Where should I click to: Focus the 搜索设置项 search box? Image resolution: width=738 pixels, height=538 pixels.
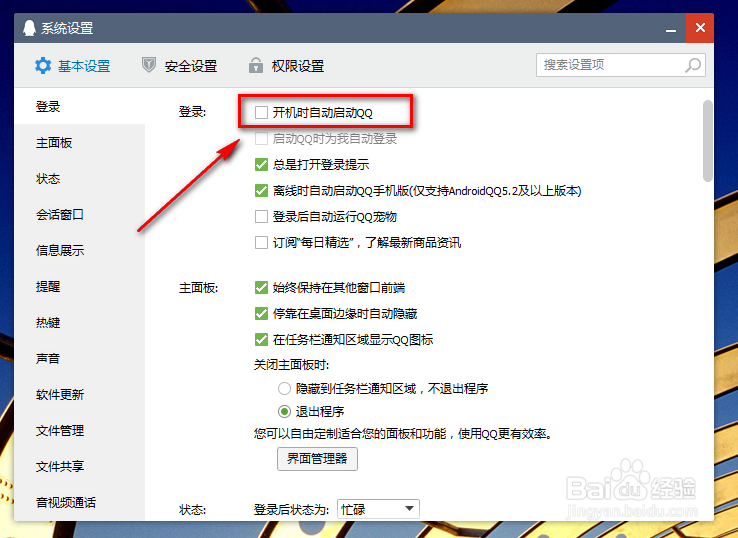coord(620,65)
